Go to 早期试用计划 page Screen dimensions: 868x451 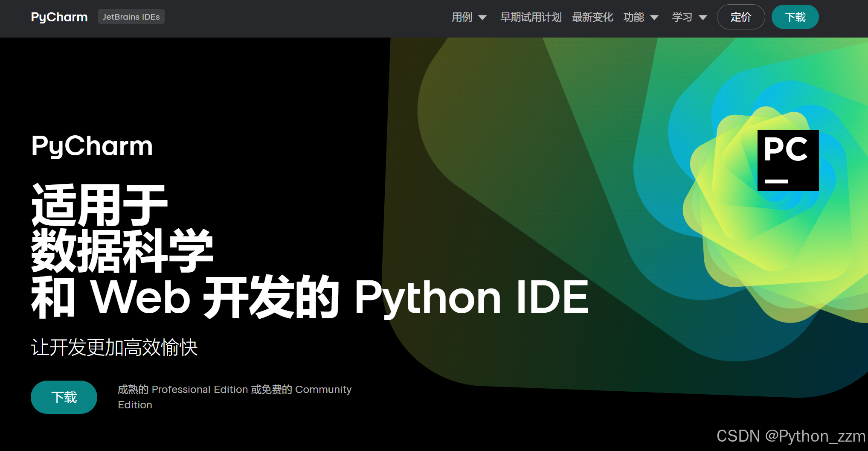(531, 17)
